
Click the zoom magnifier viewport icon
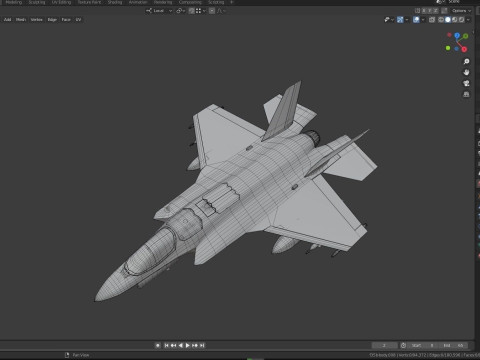point(466,61)
